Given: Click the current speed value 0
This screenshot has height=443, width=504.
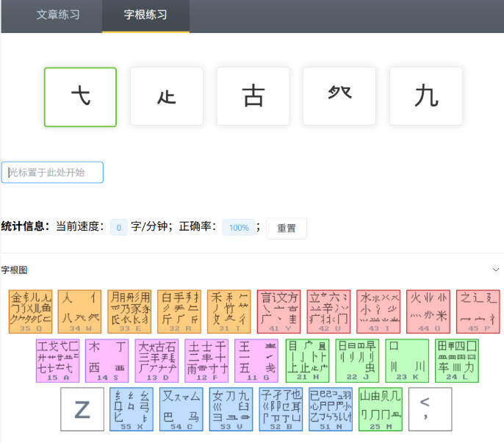Looking at the screenshot, I should [x=119, y=228].
